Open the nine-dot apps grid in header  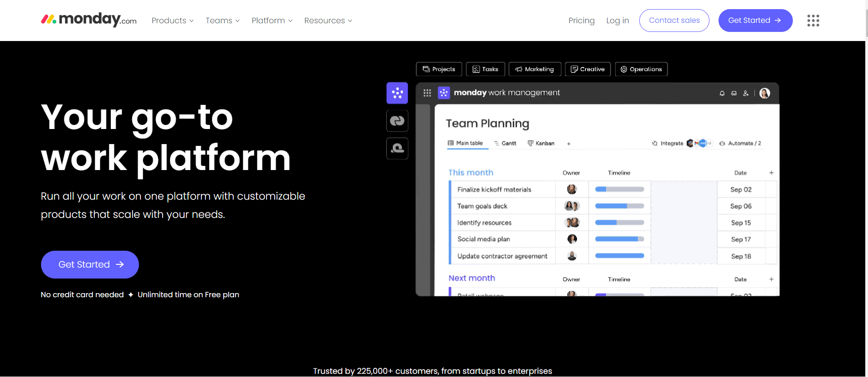coord(813,21)
